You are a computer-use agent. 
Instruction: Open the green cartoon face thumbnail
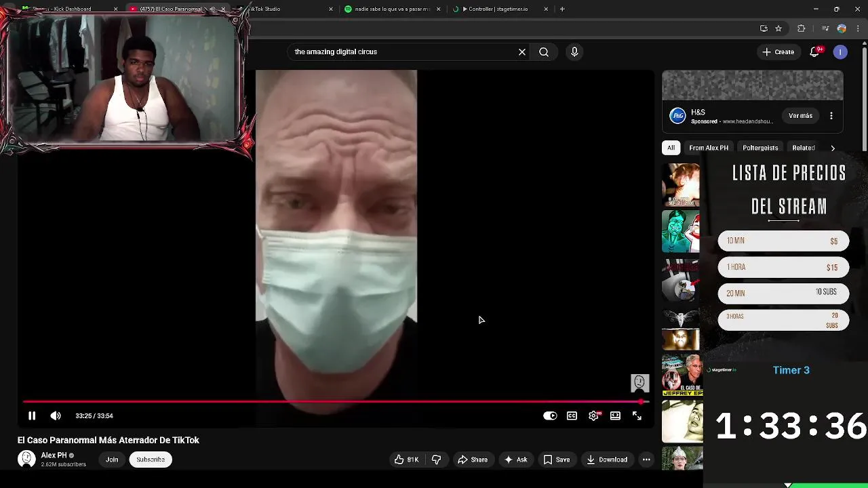click(x=681, y=232)
